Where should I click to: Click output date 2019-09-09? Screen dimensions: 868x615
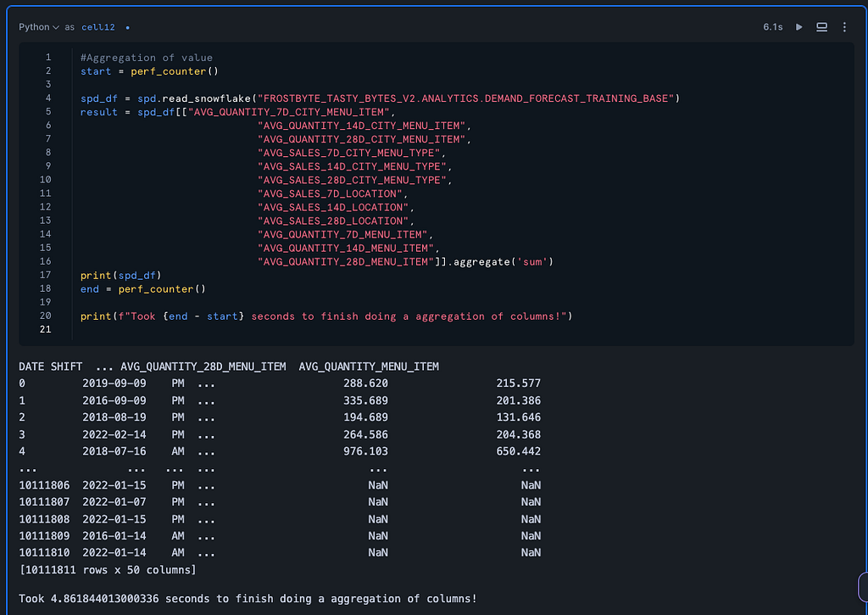114,383
